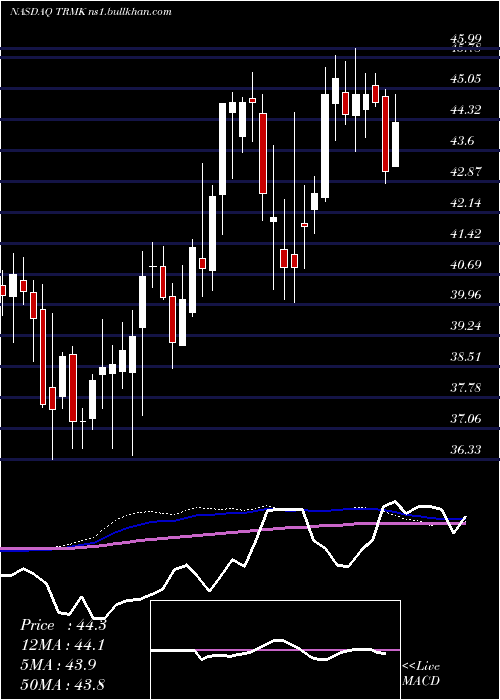Image resolution: width=500 pixels, height=700 pixels.
Task: Click the 39.96 price axis label
Action: point(466,295)
